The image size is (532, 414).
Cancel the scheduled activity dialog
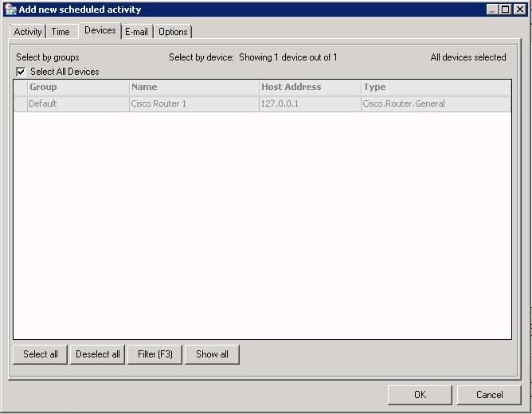(x=489, y=395)
